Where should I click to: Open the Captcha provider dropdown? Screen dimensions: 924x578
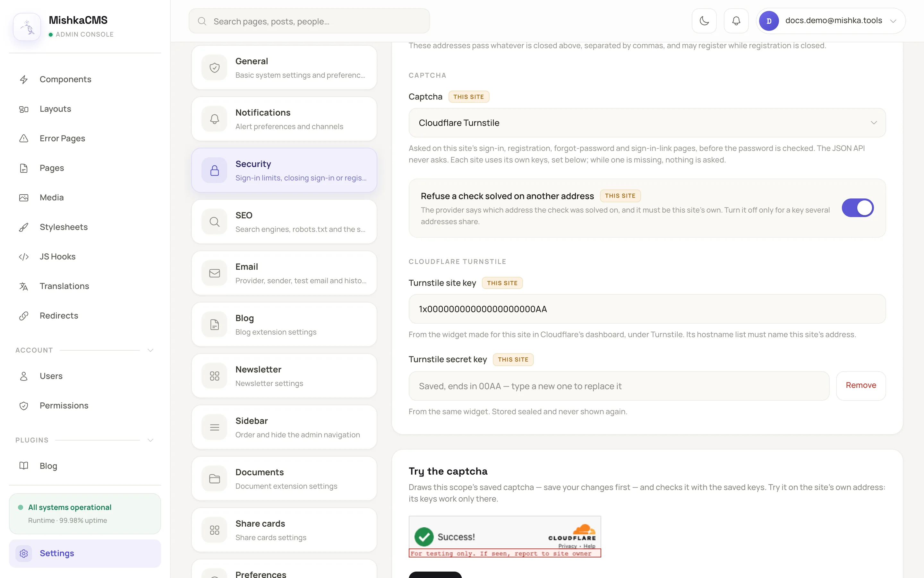647,123
